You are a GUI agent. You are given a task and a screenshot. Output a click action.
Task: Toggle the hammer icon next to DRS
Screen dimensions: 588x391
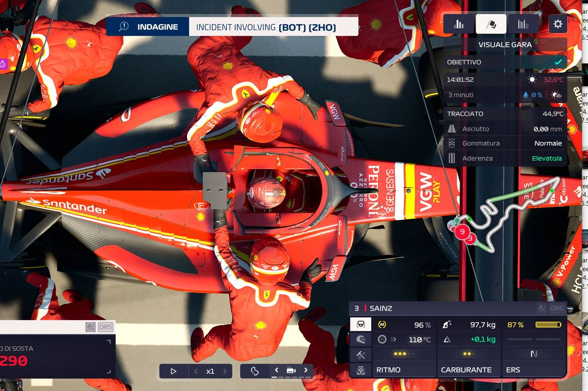[x=542, y=308]
